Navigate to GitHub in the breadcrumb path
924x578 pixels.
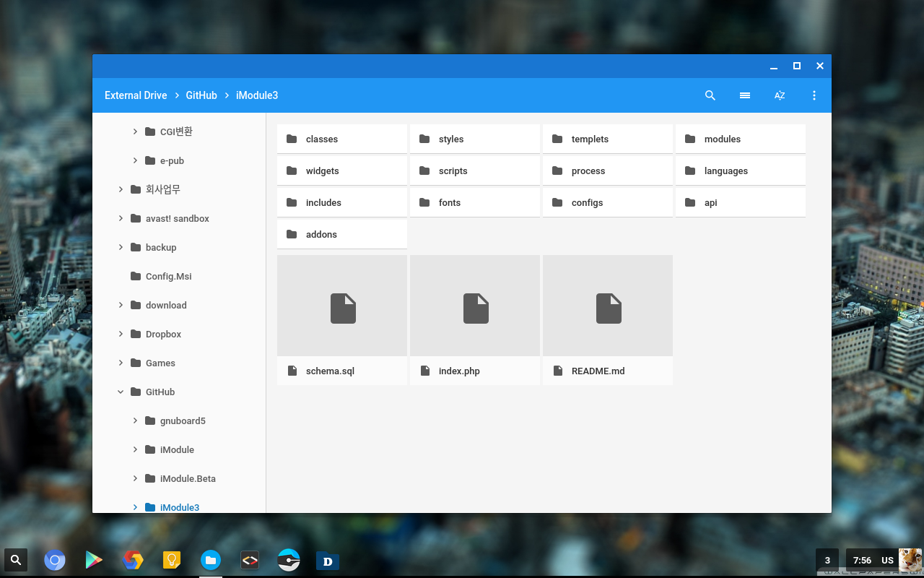tap(201, 95)
